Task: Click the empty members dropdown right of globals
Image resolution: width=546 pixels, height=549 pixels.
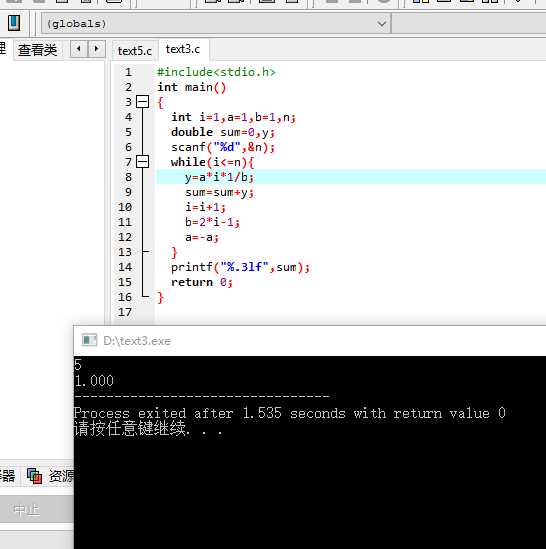Action: point(469,24)
